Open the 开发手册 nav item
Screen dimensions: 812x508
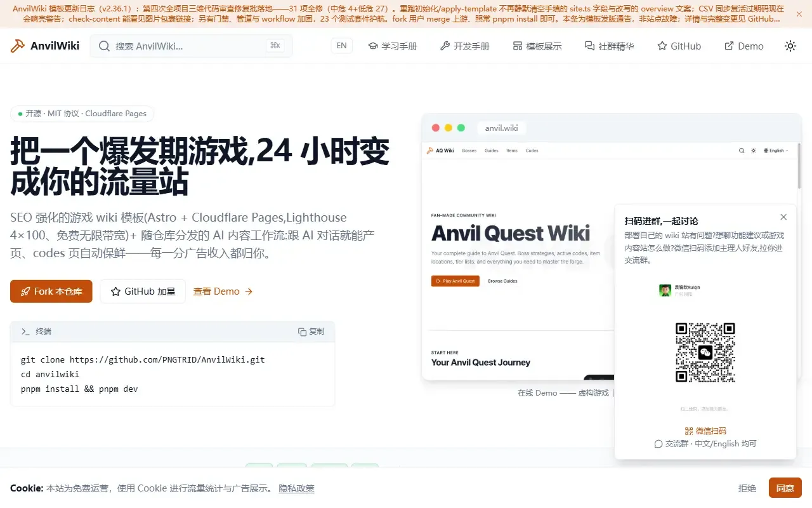[465, 46]
